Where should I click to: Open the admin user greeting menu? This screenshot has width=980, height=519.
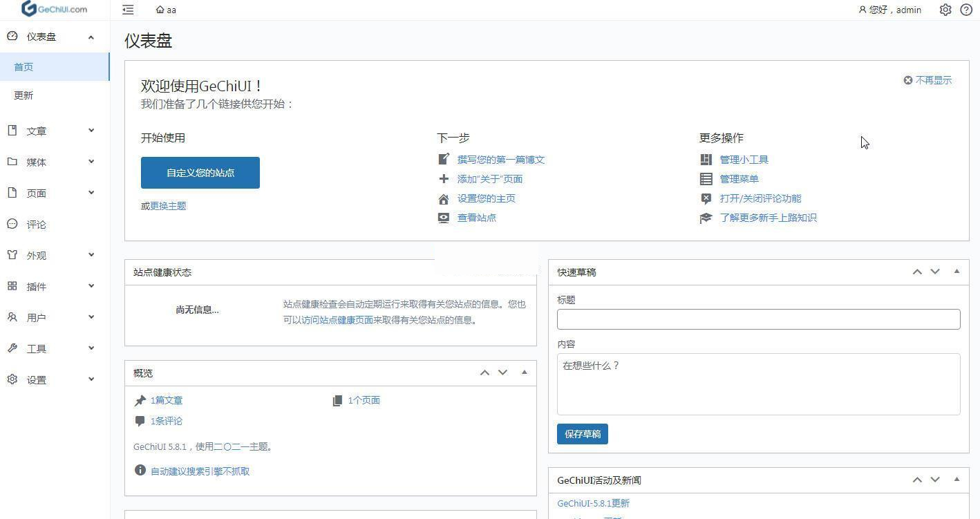coord(889,10)
